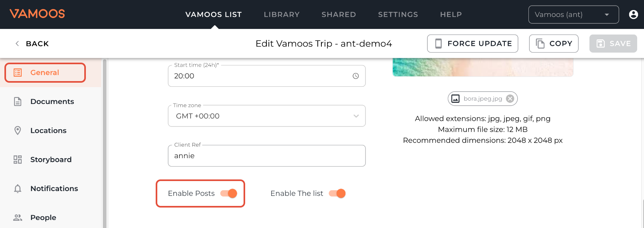Click the Storyboard grid icon
The width and height of the screenshot is (644, 228).
(18, 159)
